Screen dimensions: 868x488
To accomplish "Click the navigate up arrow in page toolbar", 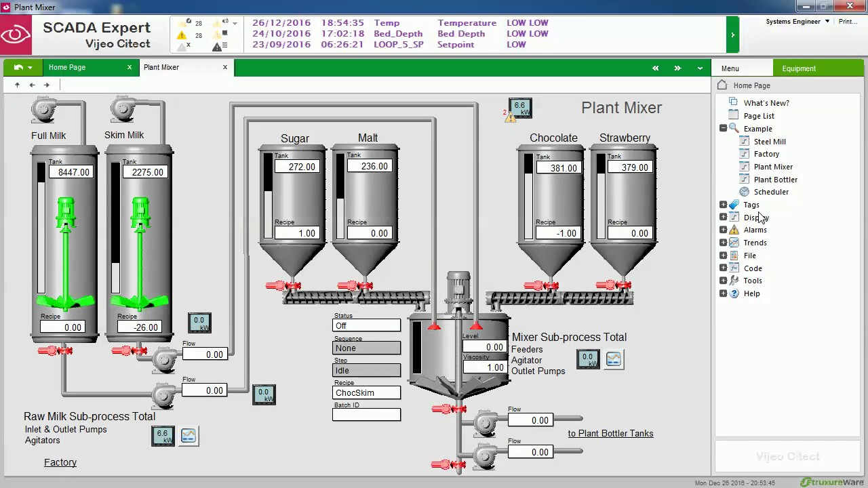I will tap(17, 85).
